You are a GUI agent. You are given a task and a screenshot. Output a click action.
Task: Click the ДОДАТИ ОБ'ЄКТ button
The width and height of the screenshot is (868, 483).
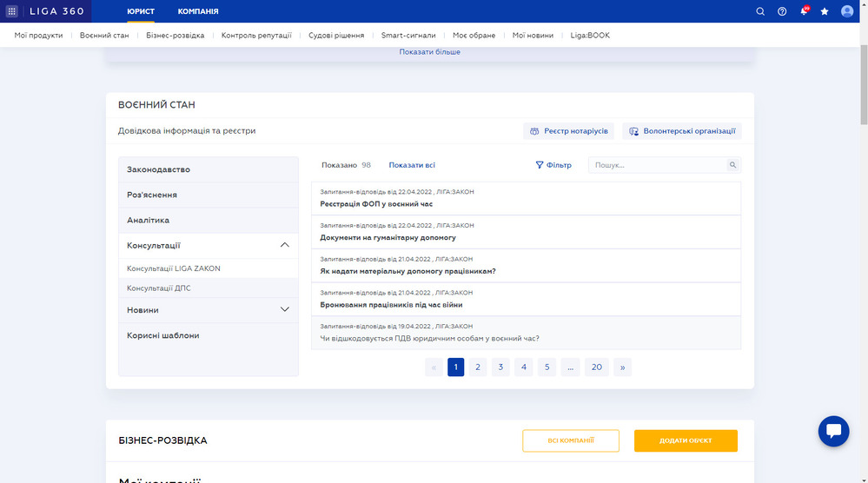(686, 440)
